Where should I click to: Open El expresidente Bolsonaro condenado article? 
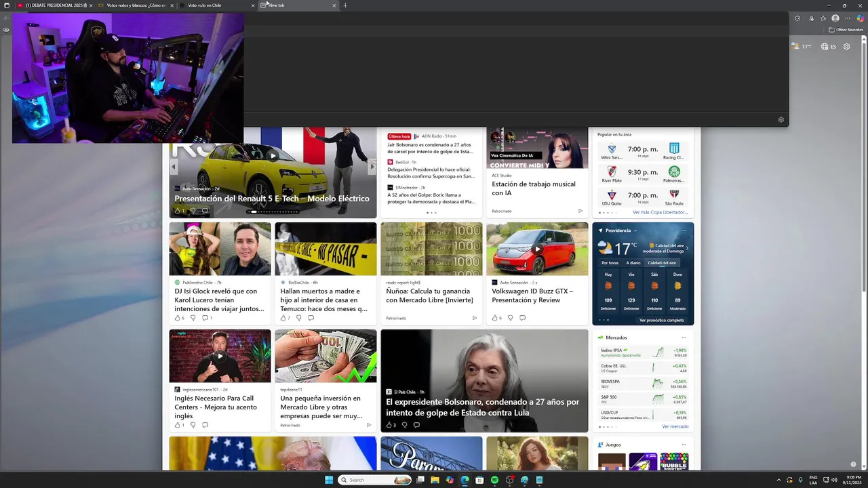click(482, 407)
